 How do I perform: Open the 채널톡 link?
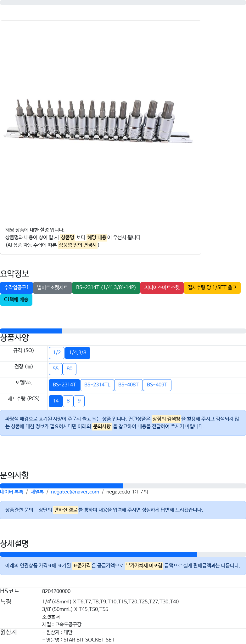(x=37, y=492)
